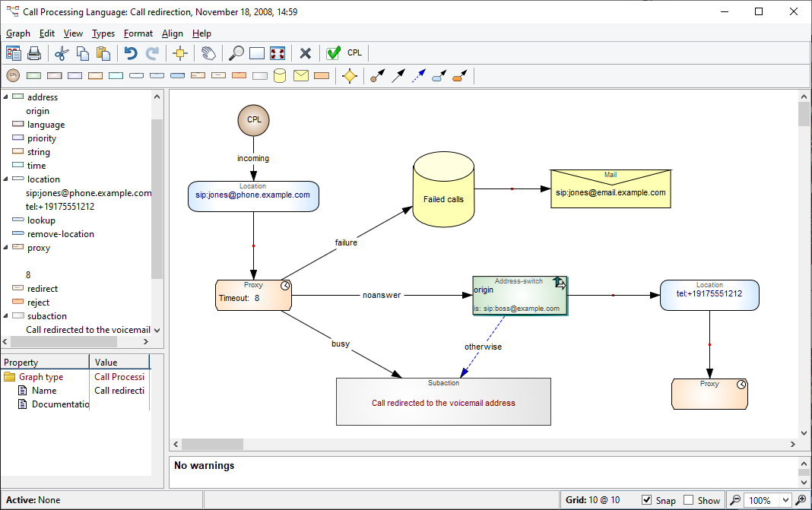
Task: Pick the yellow Mail envelope object tool
Action: click(301, 76)
